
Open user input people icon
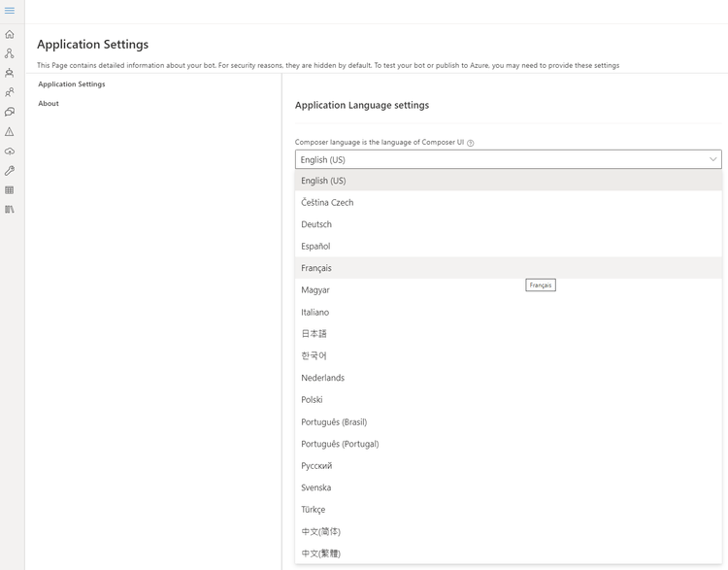pyautogui.click(x=10, y=92)
